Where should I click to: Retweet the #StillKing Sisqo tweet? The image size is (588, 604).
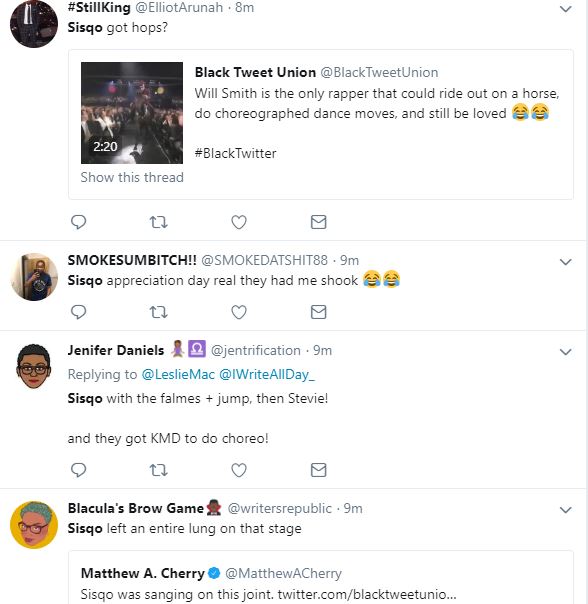[x=158, y=222]
